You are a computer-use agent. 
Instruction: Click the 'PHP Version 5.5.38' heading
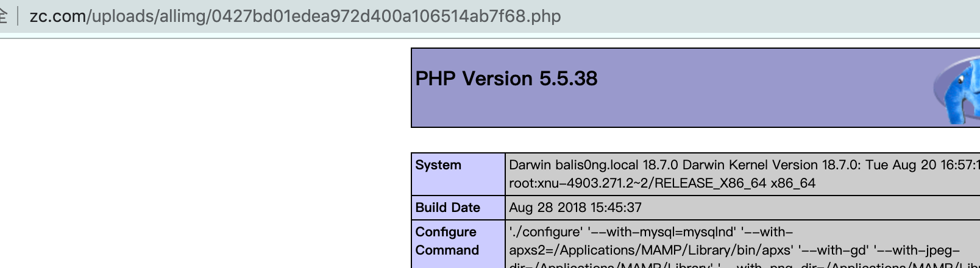[506, 79]
